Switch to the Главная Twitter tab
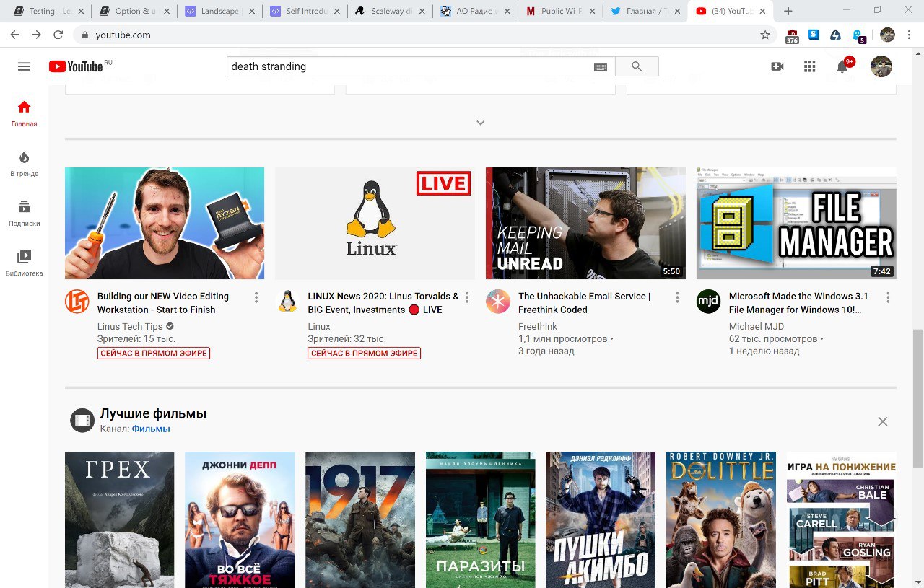The image size is (924, 588). click(x=645, y=11)
